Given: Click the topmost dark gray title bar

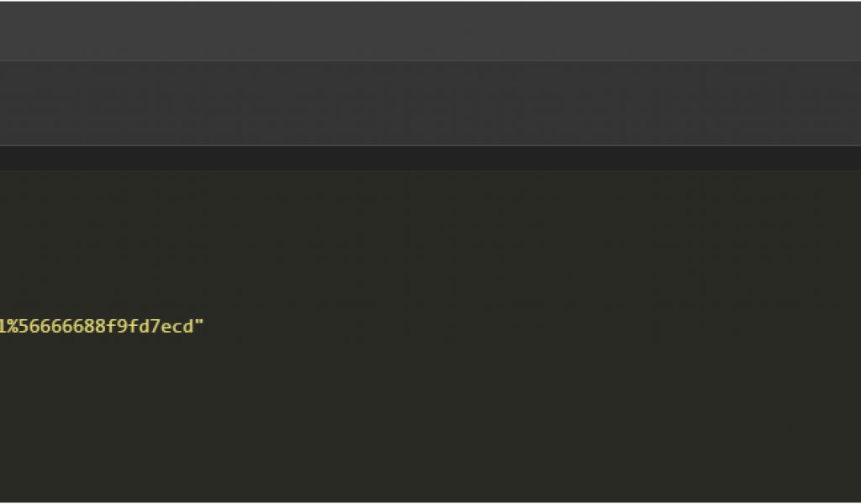Looking at the screenshot, I should point(430,29).
